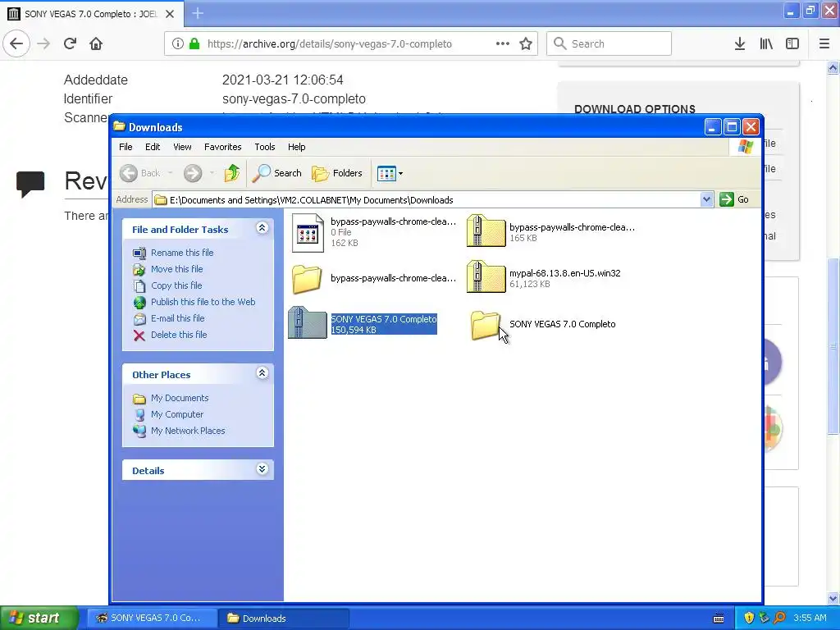Open the Explorer File menu
840x630 pixels.
(x=126, y=147)
